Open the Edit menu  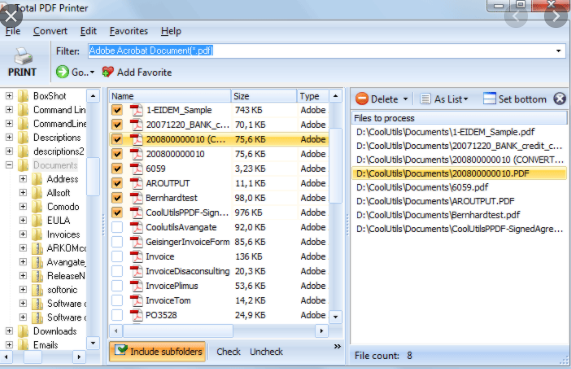tap(88, 31)
